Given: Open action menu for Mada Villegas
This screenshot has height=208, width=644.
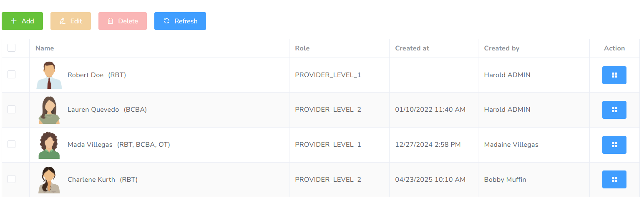Looking at the screenshot, I should [614, 145].
